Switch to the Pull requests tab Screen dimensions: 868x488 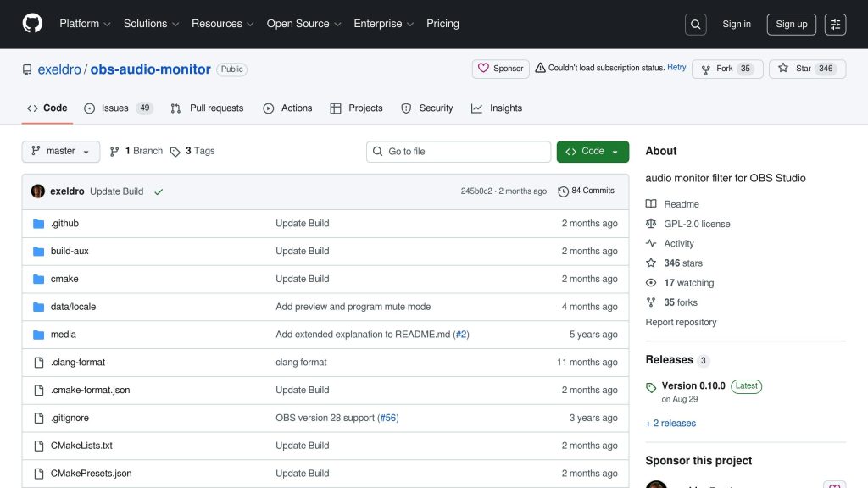click(x=206, y=108)
